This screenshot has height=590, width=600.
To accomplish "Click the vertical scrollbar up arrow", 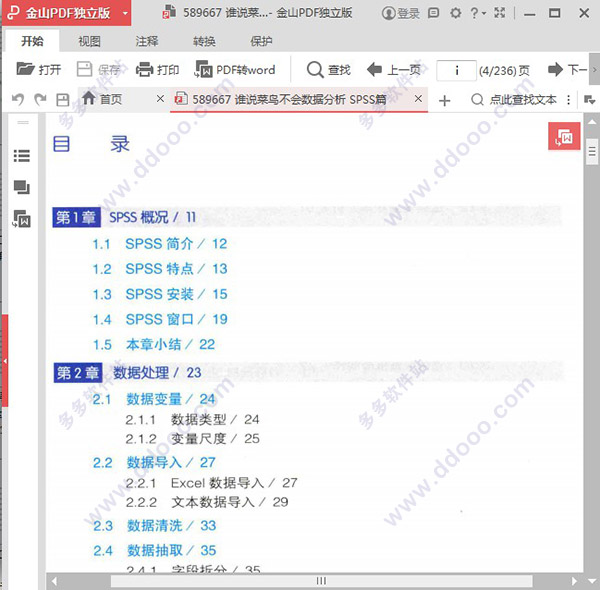I will [592, 122].
